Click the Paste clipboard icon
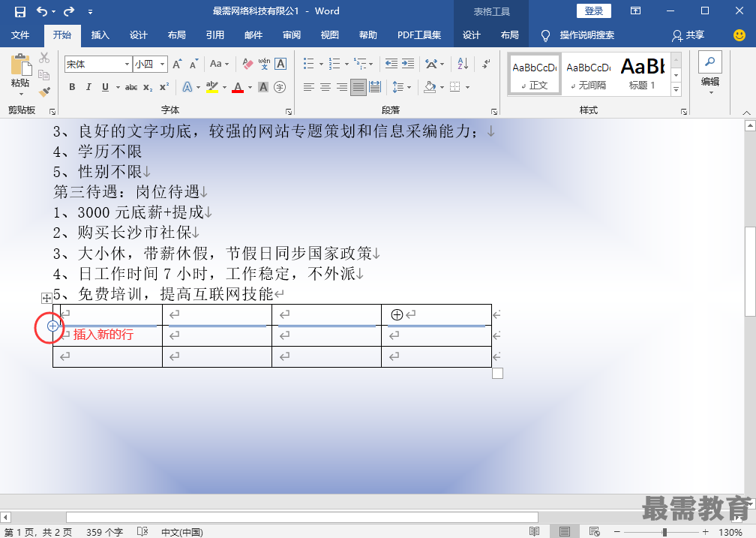This screenshot has height=538, width=756. click(x=21, y=65)
